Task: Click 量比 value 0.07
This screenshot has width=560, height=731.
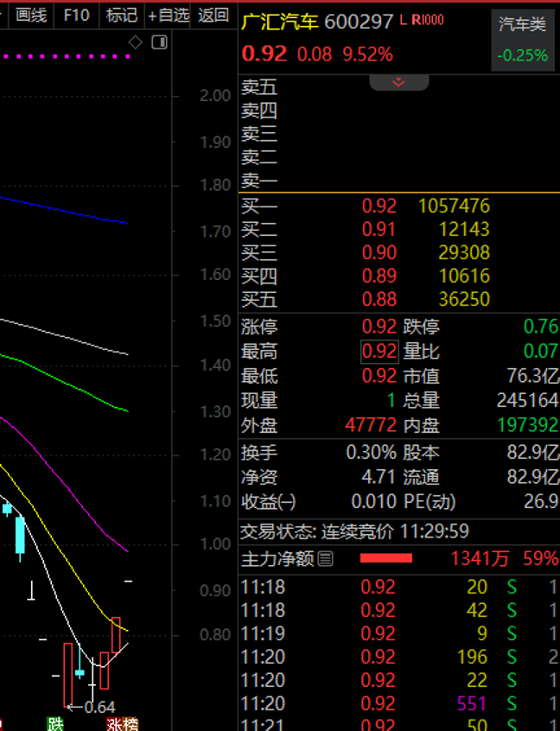Action: pos(541,351)
